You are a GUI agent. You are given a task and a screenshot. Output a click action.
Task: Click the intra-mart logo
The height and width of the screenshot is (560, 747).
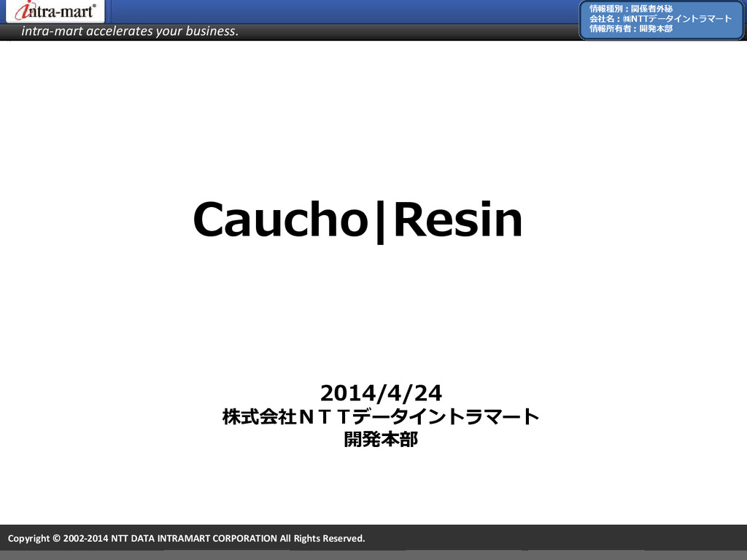click(55, 11)
